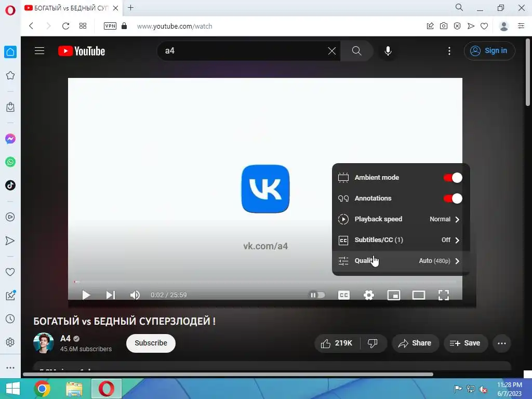Play the video

click(x=86, y=295)
